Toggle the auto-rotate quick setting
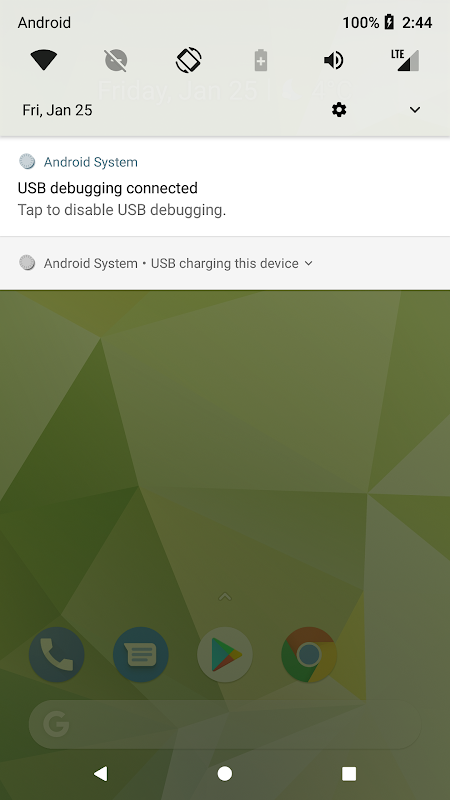 coord(189,60)
